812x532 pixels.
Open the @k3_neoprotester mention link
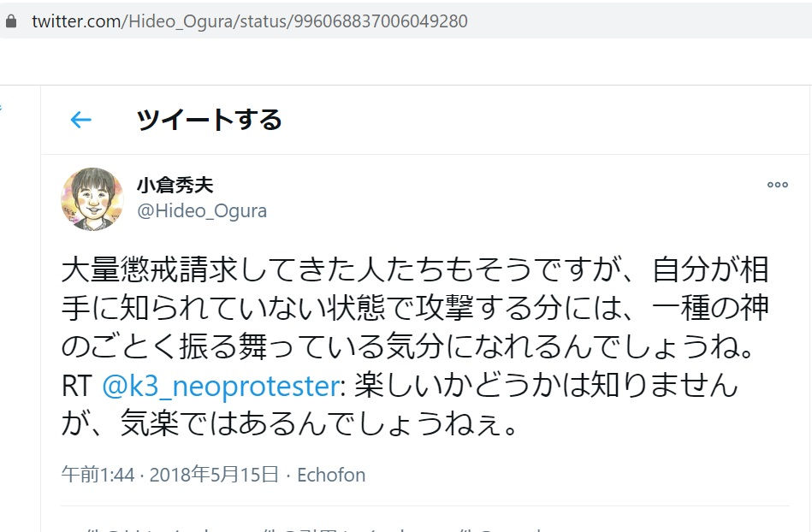pos(220,386)
